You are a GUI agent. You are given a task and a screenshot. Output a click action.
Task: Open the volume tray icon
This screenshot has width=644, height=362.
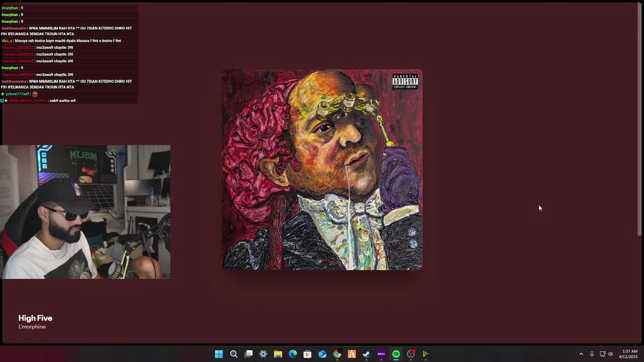(610, 354)
